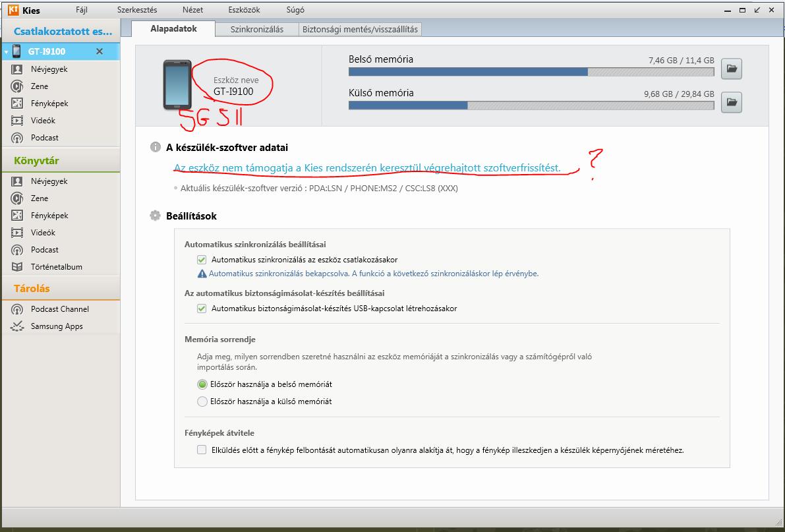This screenshot has width=785, height=532.
Task: Open Videók icon under connected device
Action: pyautogui.click(x=17, y=120)
